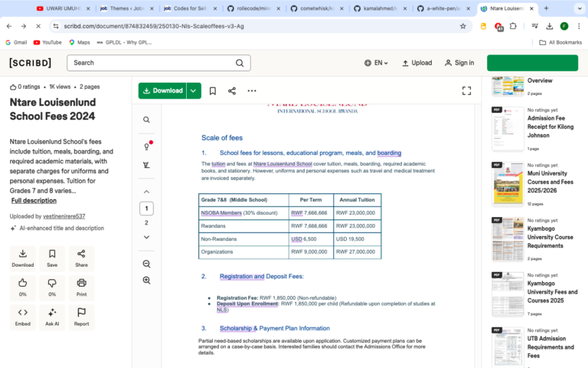Open Admission Fee Receipt for Kilong Johnson
588x368 pixels.
(550, 127)
